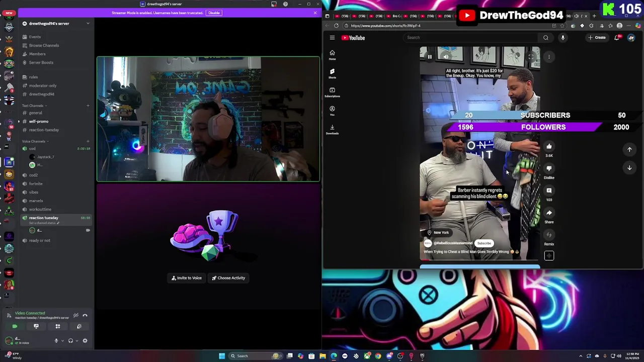Open YouTube notifications bell
This screenshot has width=644, height=362.
(x=617, y=38)
